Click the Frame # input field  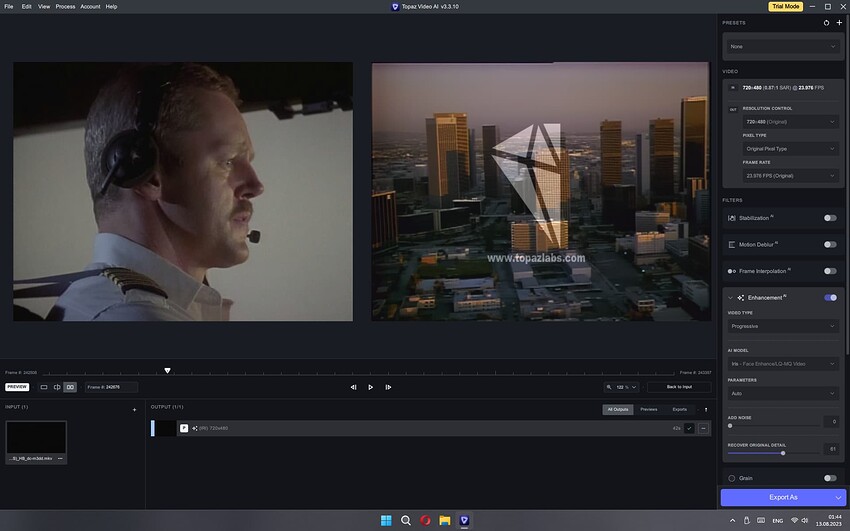(x=111, y=387)
